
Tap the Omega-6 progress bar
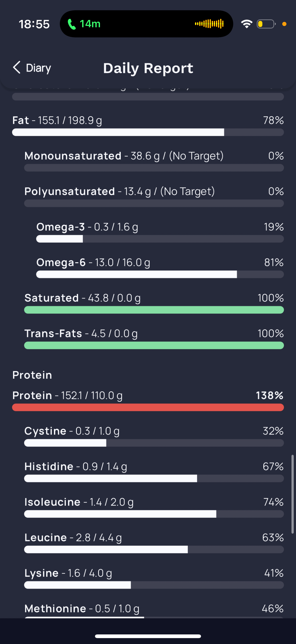point(160,275)
